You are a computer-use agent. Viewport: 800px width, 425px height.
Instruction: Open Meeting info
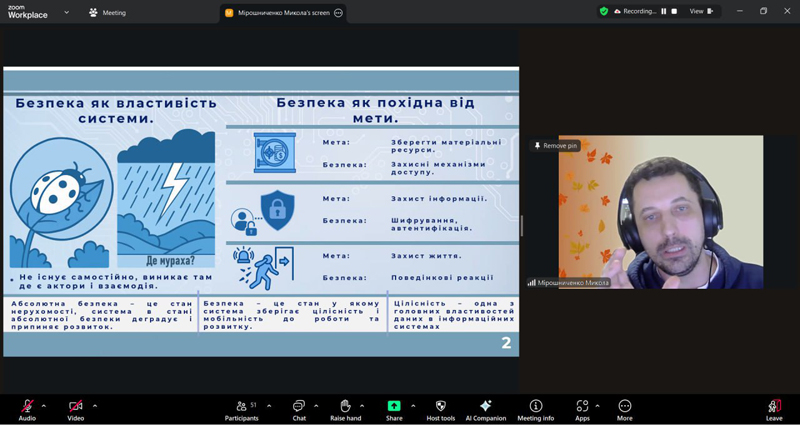(x=536, y=406)
